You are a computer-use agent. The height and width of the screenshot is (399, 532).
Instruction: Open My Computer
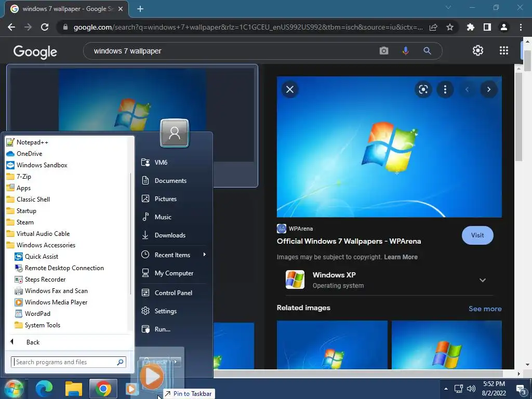tap(174, 273)
